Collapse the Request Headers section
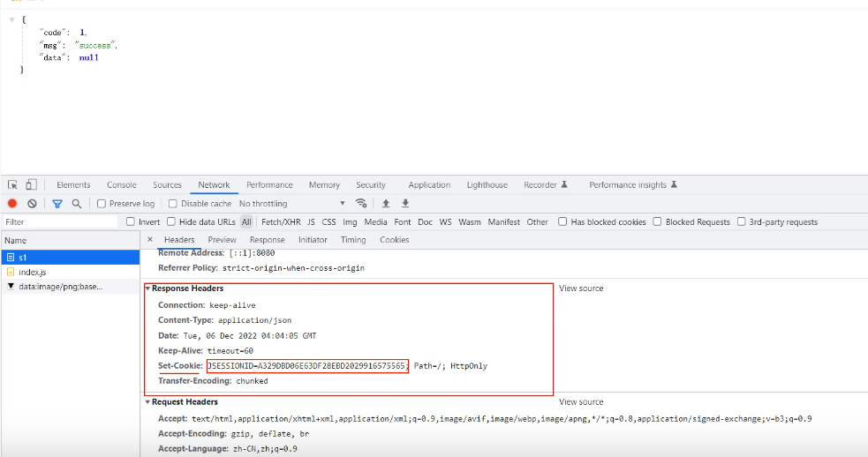The height and width of the screenshot is (457, 868). tap(147, 401)
